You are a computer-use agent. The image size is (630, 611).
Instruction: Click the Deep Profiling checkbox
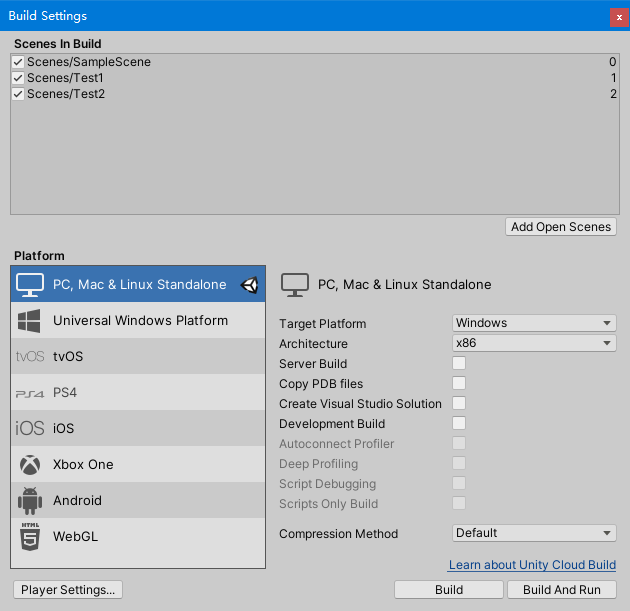coord(459,463)
